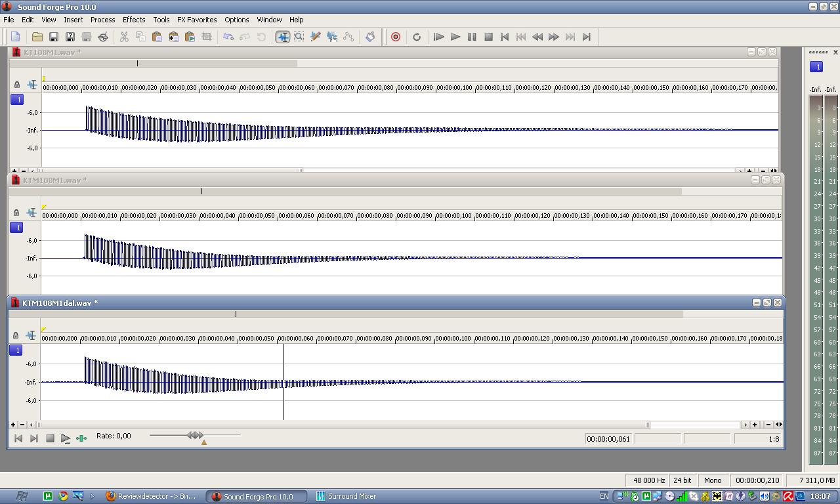The width and height of the screenshot is (840, 504).
Task: Click the New file icon in toolbar
Action: (16, 37)
